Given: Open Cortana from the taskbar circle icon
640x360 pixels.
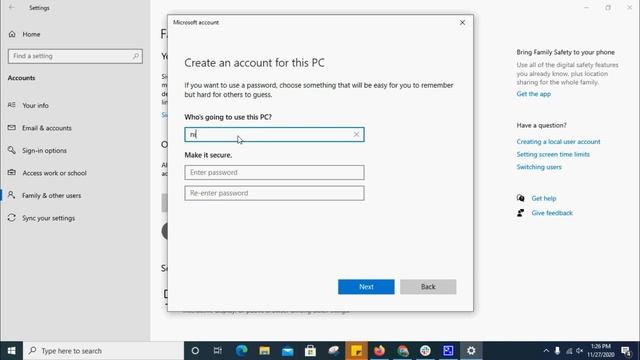Looking at the screenshot, I should (195, 351).
